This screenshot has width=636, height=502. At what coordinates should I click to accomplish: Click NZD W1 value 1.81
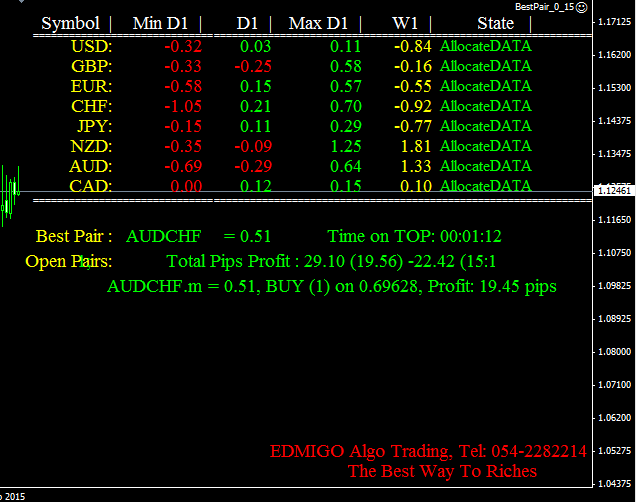(416, 146)
